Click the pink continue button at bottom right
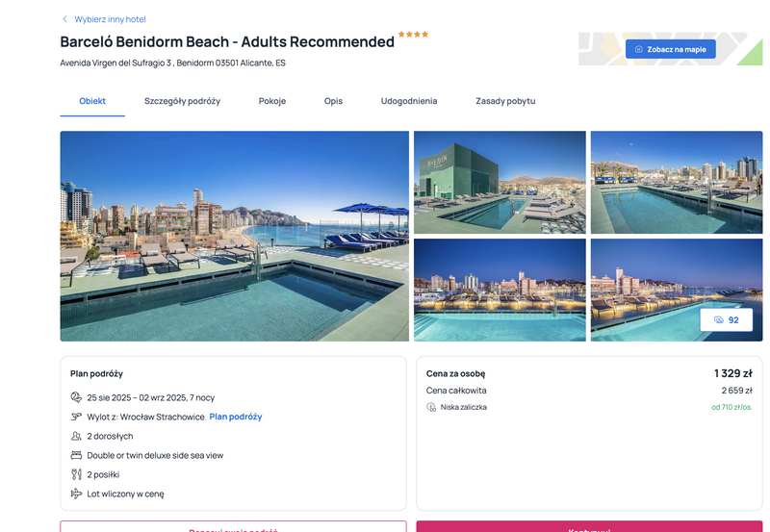 (589, 526)
